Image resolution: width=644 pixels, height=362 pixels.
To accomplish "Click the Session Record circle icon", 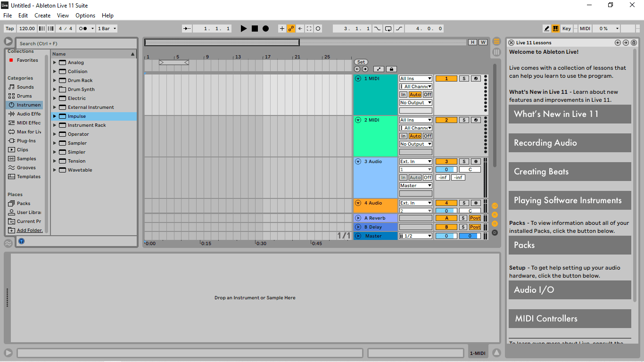I will [318, 29].
